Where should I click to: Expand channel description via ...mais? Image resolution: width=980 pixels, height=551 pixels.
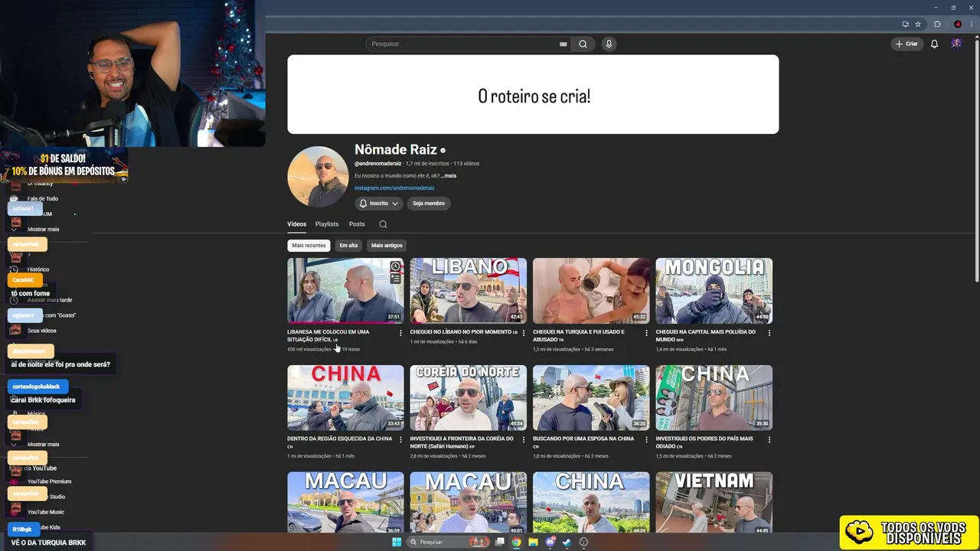pos(449,176)
